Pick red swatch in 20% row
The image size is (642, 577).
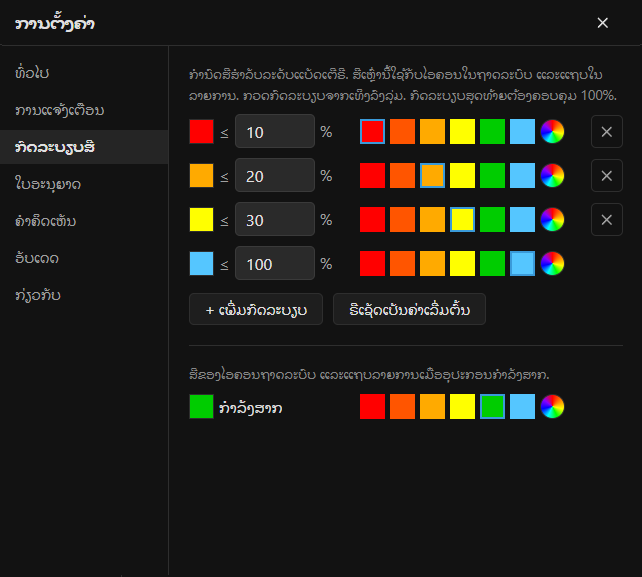tap(373, 175)
